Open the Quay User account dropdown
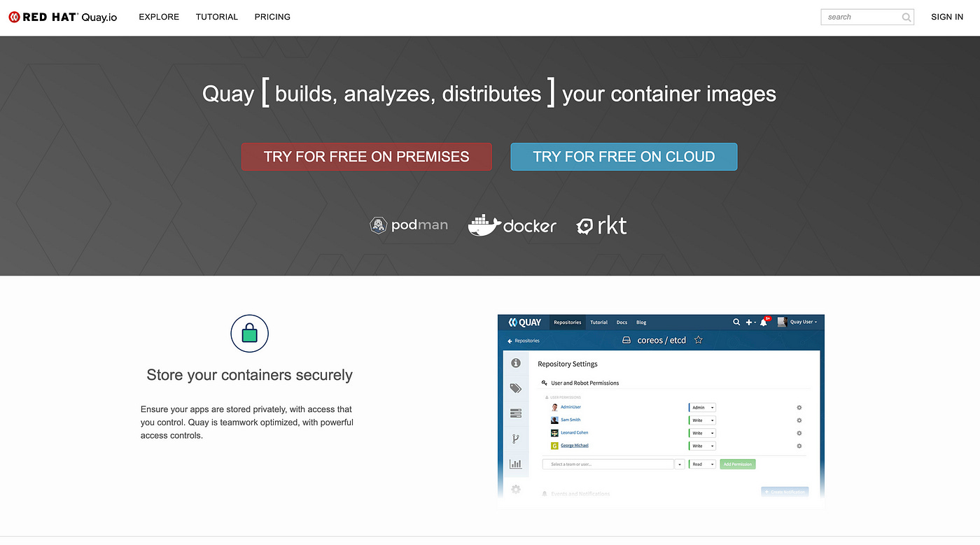Viewport: 980px width, 545px height. coord(797,322)
